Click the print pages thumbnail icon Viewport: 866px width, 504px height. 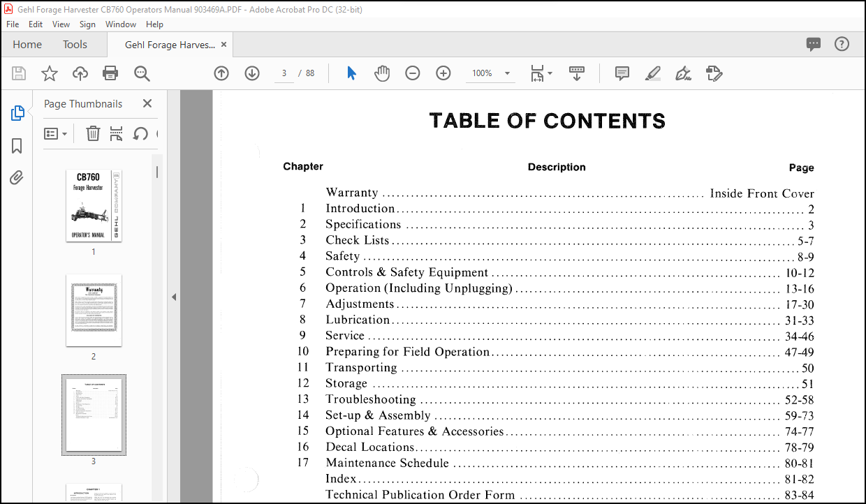(x=117, y=133)
